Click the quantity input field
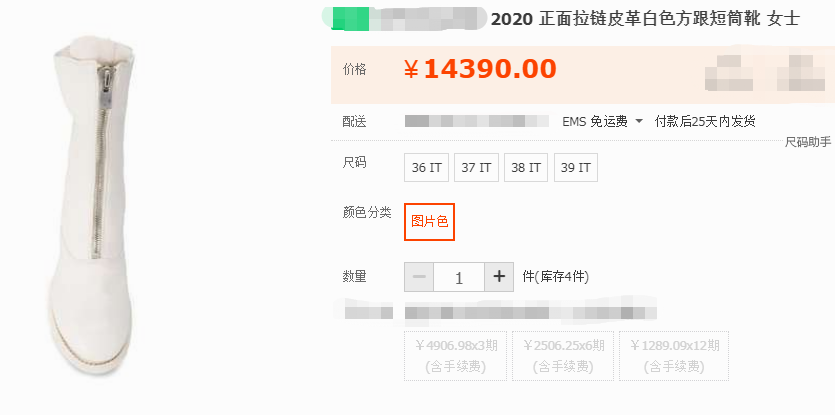The width and height of the screenshot is (835, 415). pos(459,277)
